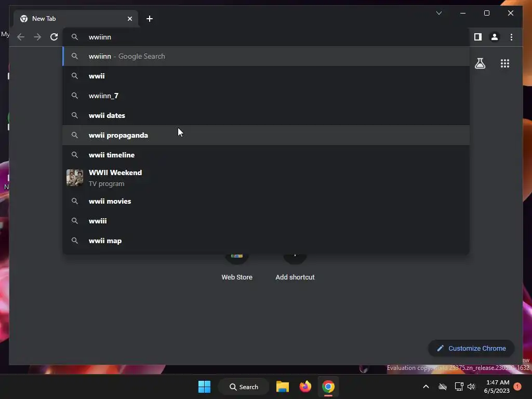Screen dimensions: 532x399
Task: Choose the 'wwii movies' suggestion
Action: click(267, 201)
